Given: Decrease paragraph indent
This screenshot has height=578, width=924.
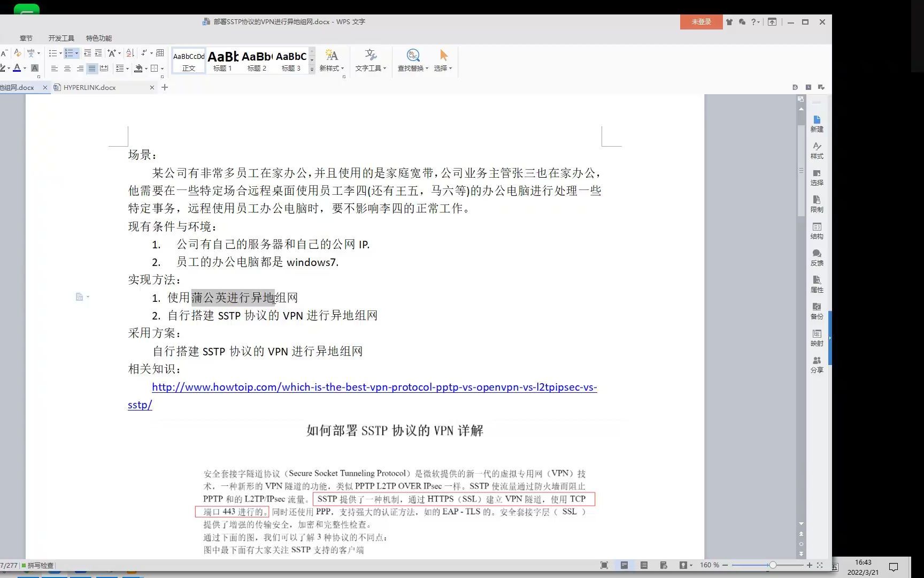Looking at the screenshot, I should (87, 53).
